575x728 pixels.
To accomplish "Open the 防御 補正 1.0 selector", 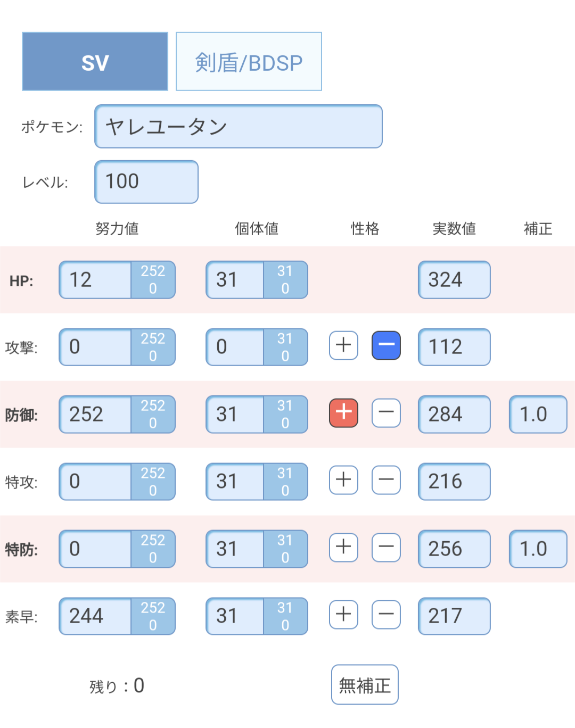I will [x=538, y=414].
